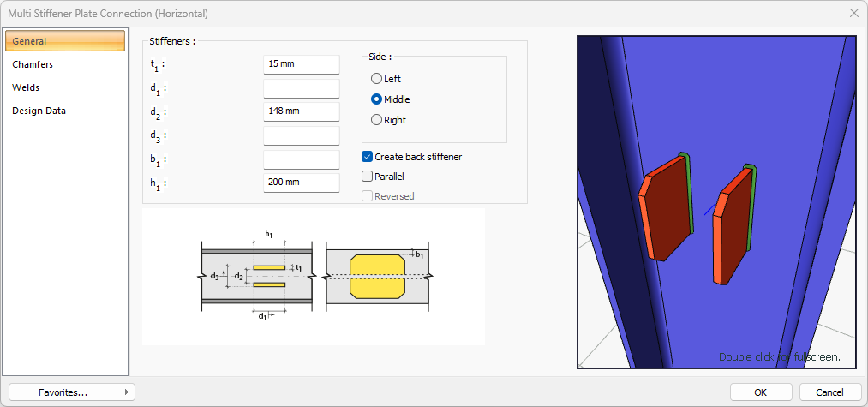Select the General category in sidebar

(x=65, y=41)
